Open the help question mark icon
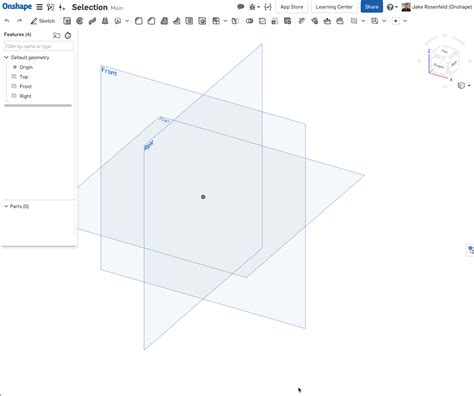This screenshot has height=396, width=474. (390, 7)
